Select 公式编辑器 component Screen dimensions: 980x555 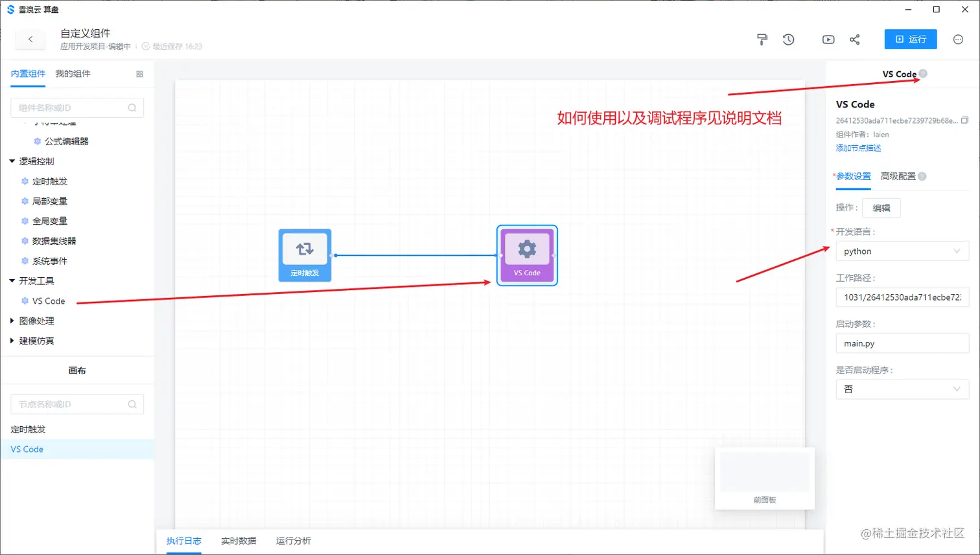(x=67, y=141)
